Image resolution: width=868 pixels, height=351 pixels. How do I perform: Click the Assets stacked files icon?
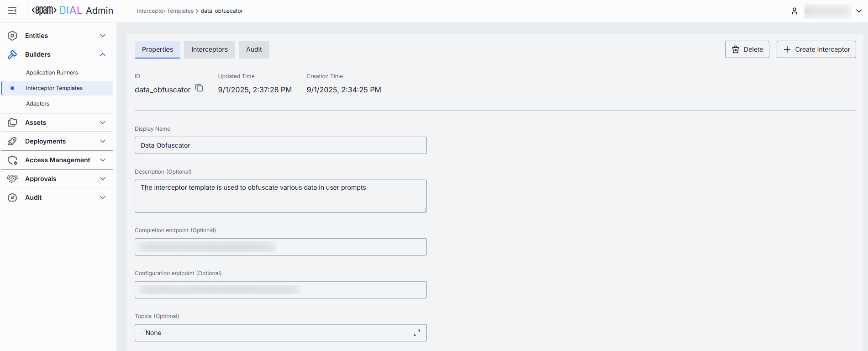(12, 122)
